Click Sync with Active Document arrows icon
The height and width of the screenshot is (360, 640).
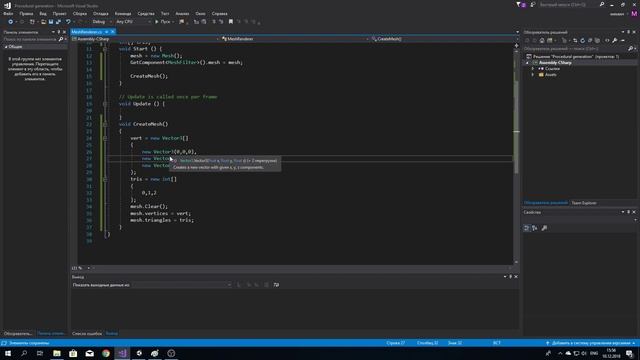click(x=575, y=40)
